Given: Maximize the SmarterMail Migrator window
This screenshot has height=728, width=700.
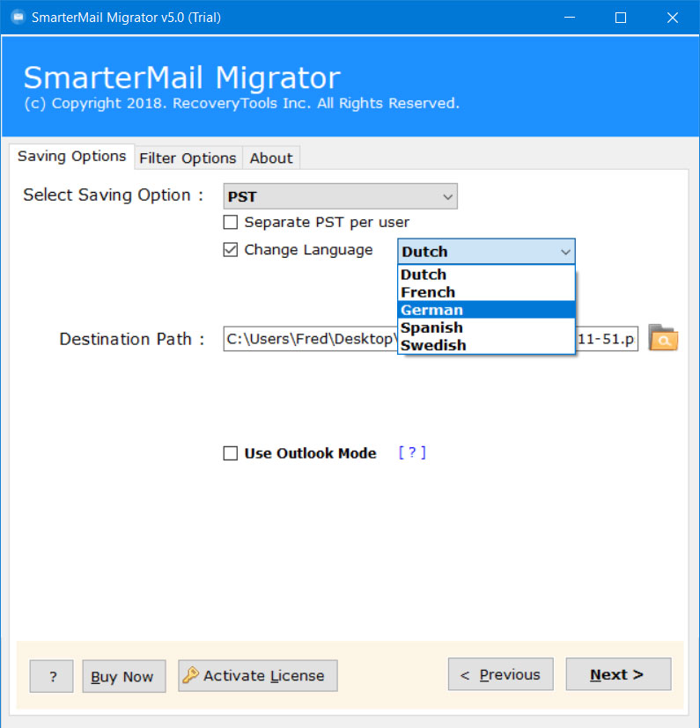Looking at the screenshot, I should click(621, 18).
